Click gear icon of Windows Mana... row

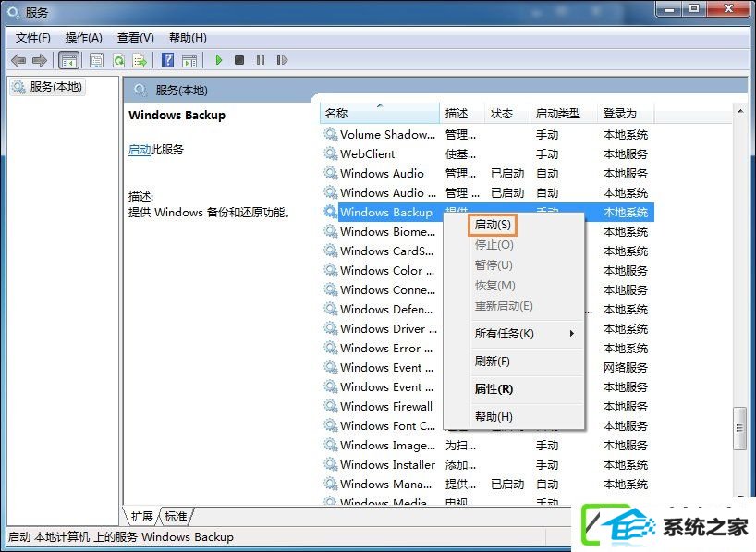click(330, 484)
